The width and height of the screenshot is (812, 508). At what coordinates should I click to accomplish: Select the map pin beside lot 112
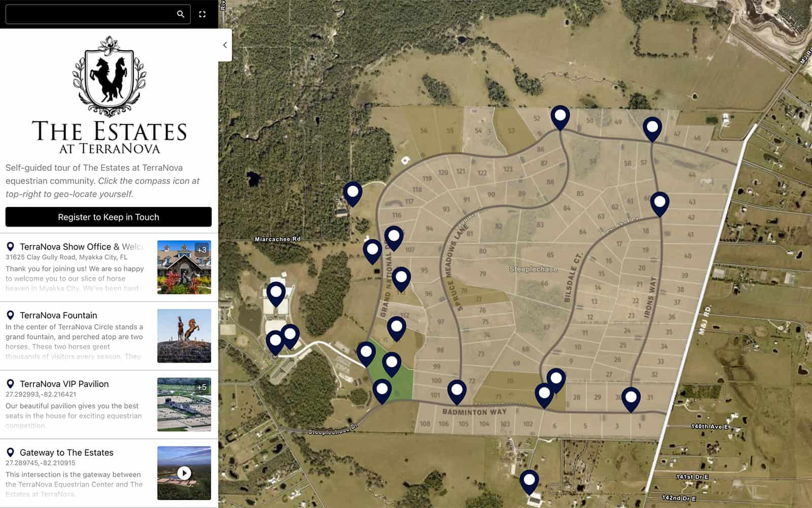coord(396,329)
